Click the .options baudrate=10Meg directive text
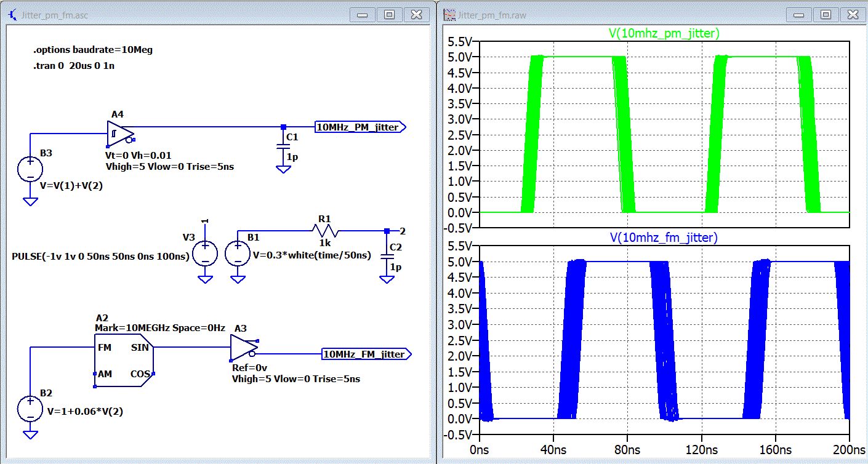868x464 pixels. coord(92,50)
